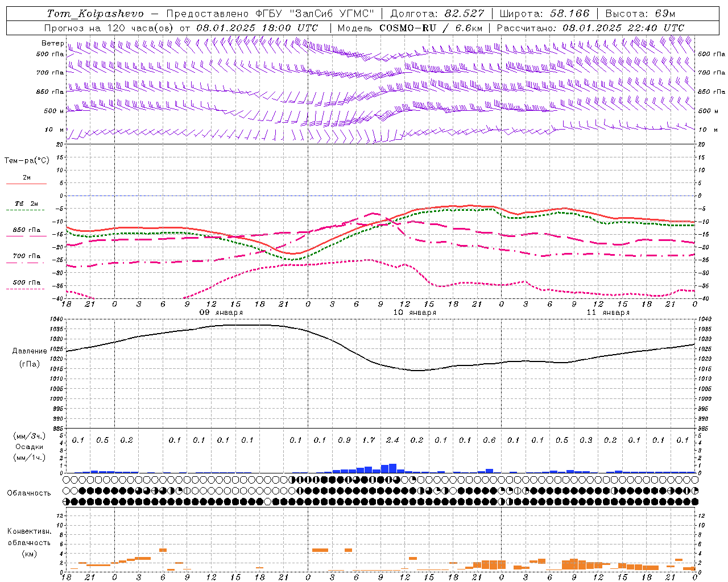
Task: Select the 'Высота: 69м' elevation text
Action: click(640, 14)
